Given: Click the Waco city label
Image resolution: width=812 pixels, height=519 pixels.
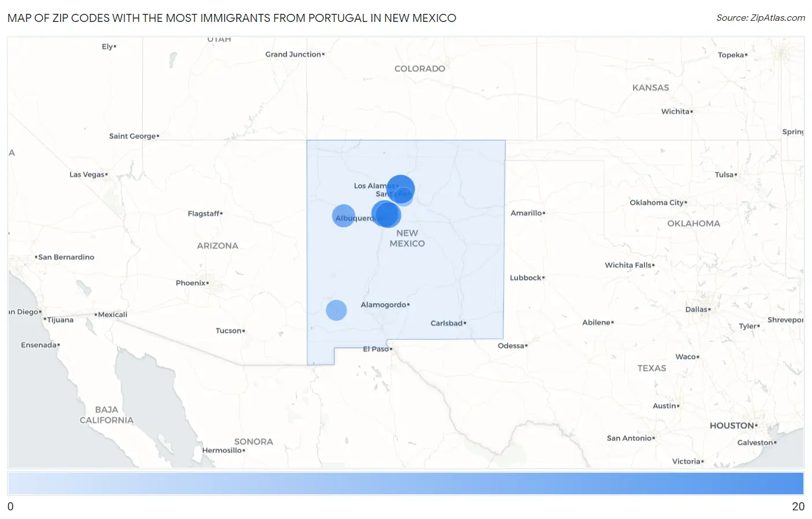Looking at the screenshot, I should 686,357.
